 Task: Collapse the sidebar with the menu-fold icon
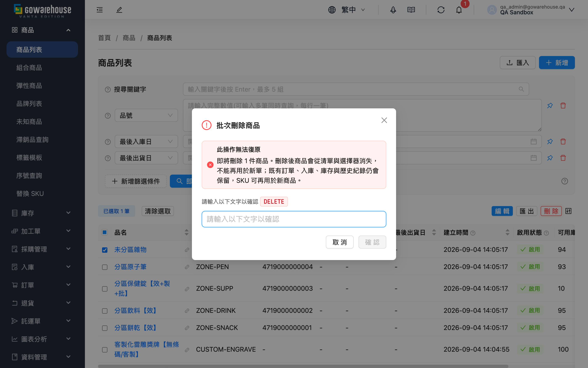click(x=100, y=10)
